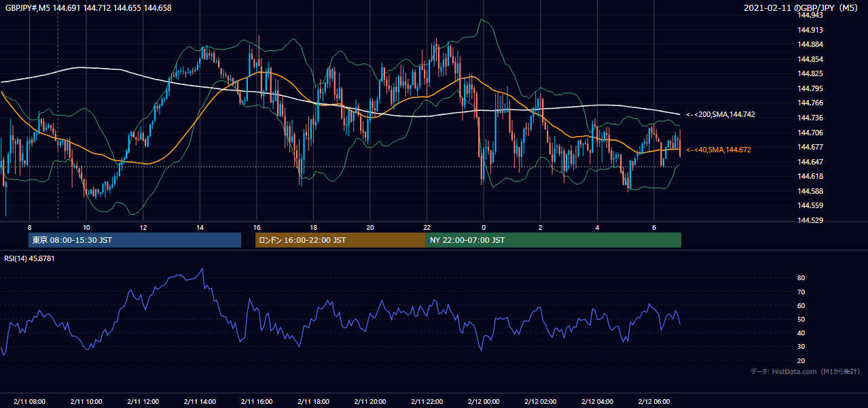
Task: Click price level 144.795 on the axis
Action: coord(811,88)
